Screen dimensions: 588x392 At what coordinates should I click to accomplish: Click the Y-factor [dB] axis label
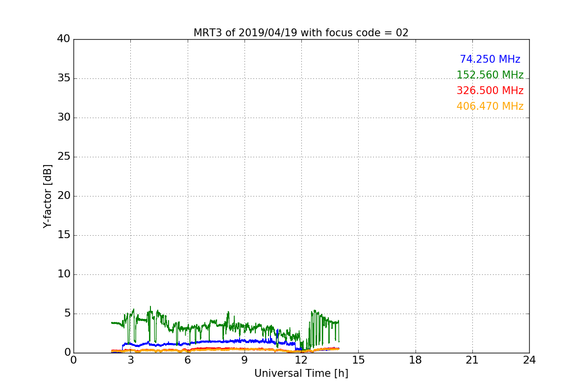click(x=48, y=196)
